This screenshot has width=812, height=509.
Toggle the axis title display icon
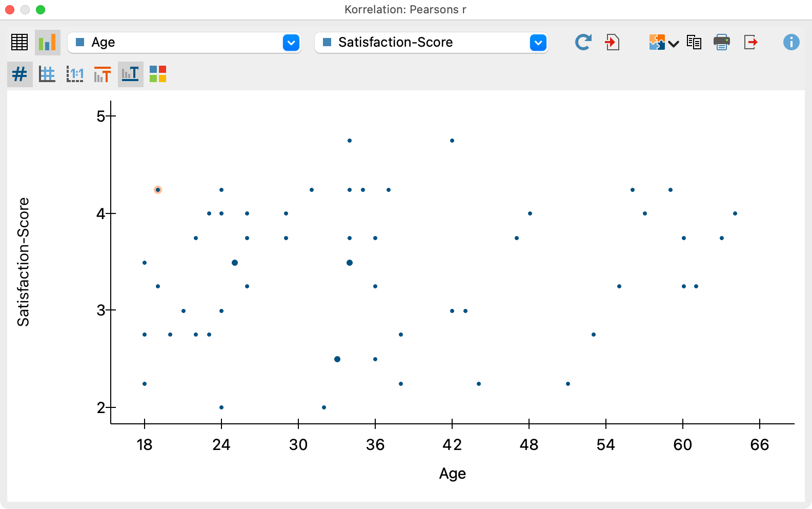[130, 74]
